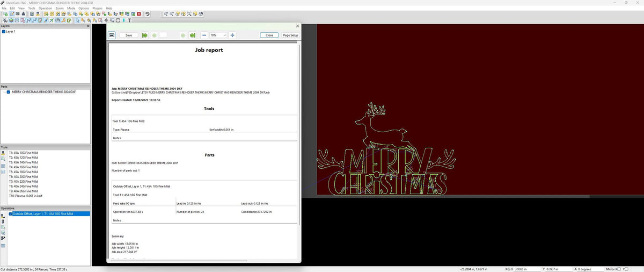Click the black arrow icon in Operations sidebar
The height and width of the screenshot is (272, 644).
[3, 238]
